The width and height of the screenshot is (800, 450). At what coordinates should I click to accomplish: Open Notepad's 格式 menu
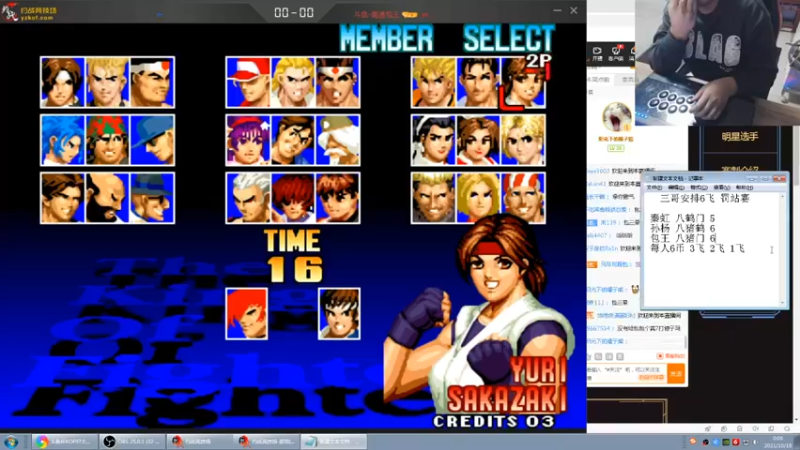tap(698, 188)
